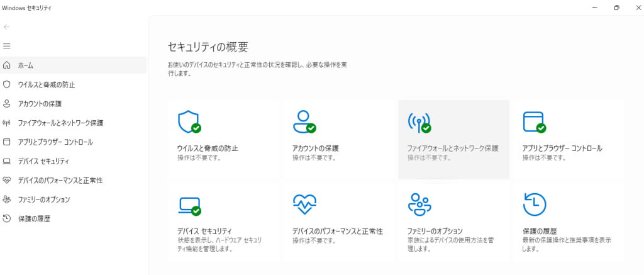Open the アプリとブラウザー コントロール card title
The height and width of the screenshot is (275, 644).
coord(562,149)
